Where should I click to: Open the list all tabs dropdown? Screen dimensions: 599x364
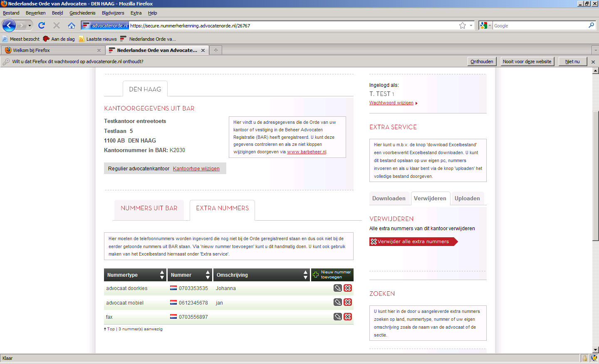tap(595, 50)
